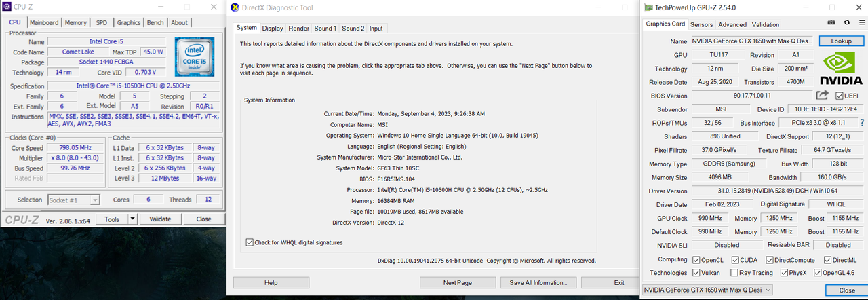Toggle the CUDA checkbox

coord(734,260)
